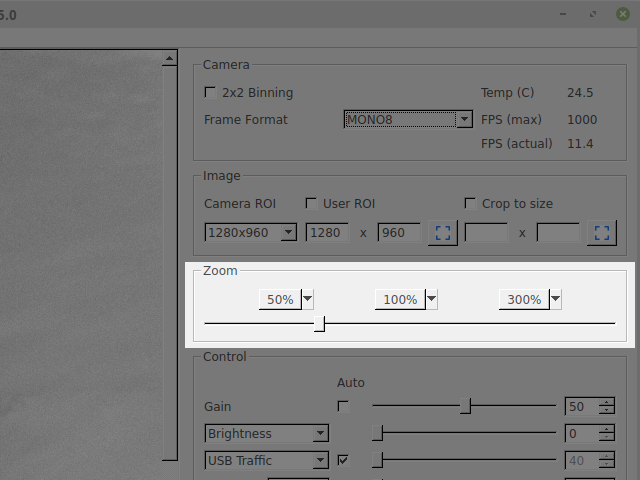Click the FPS (actual) value 11.4
This screenshot has width=640, height=480.
point(580,144)
